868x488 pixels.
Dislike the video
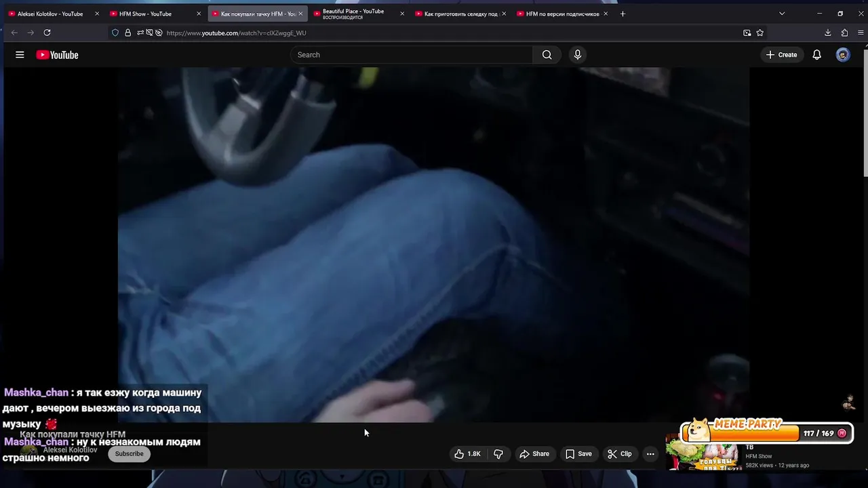(498, 454)
